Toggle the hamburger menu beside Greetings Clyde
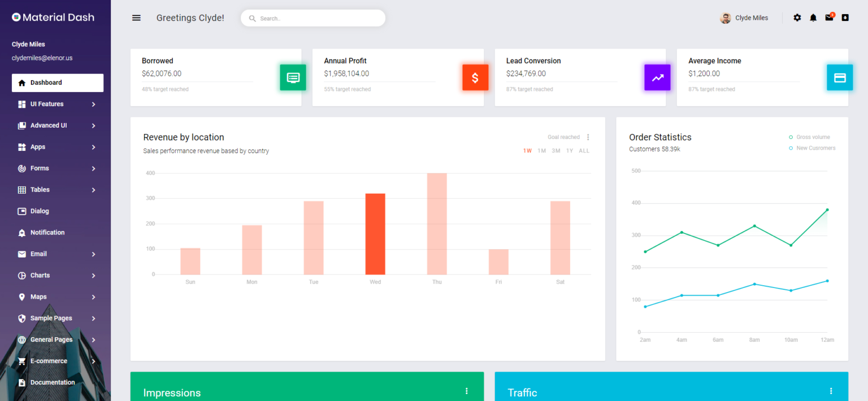 pos(136,18)
